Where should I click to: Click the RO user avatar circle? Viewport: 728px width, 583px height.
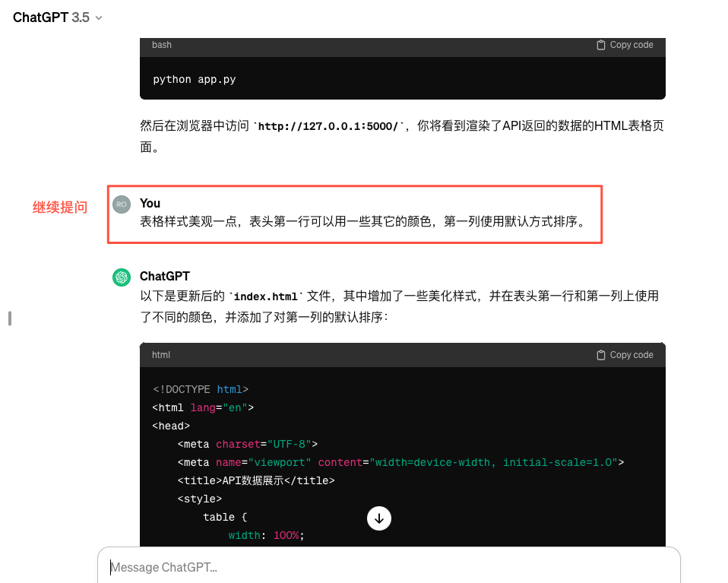pyautogui.click(x=121, y=204)
